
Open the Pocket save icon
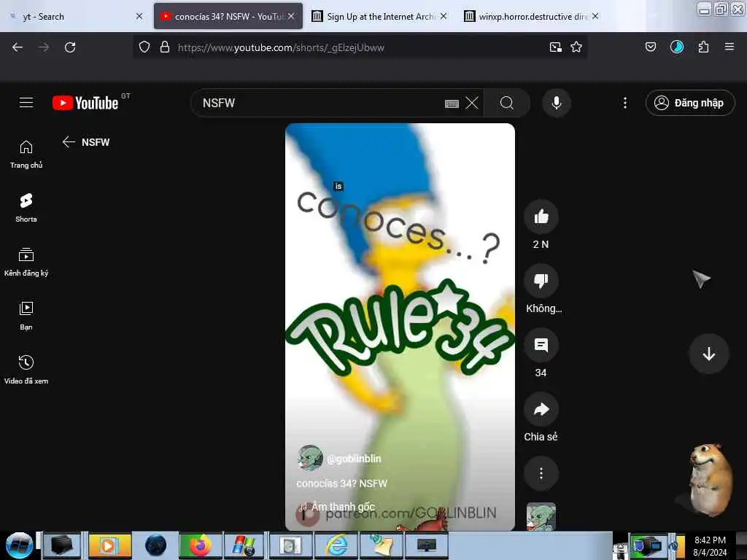[x=651, y=47]
